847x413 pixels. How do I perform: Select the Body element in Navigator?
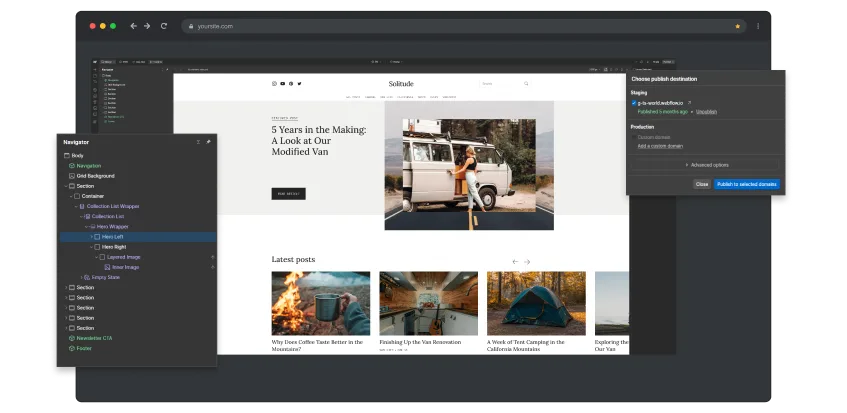coord(77,155)
